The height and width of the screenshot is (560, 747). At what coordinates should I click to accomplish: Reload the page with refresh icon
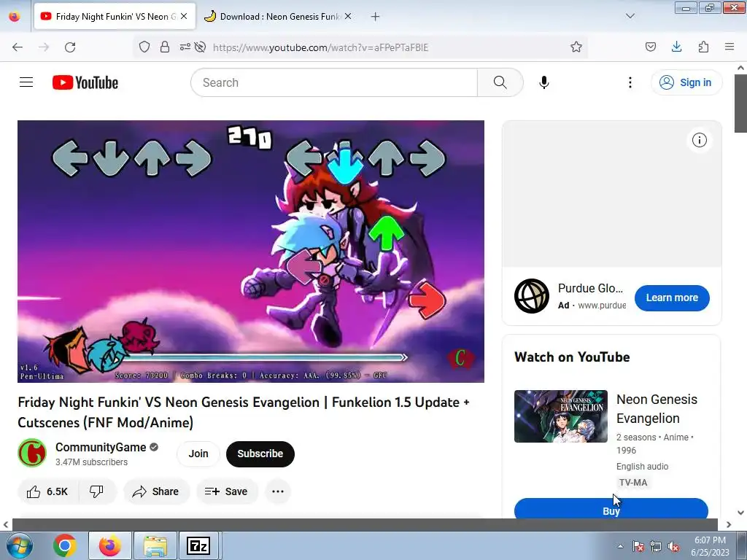tap(70, 47)
